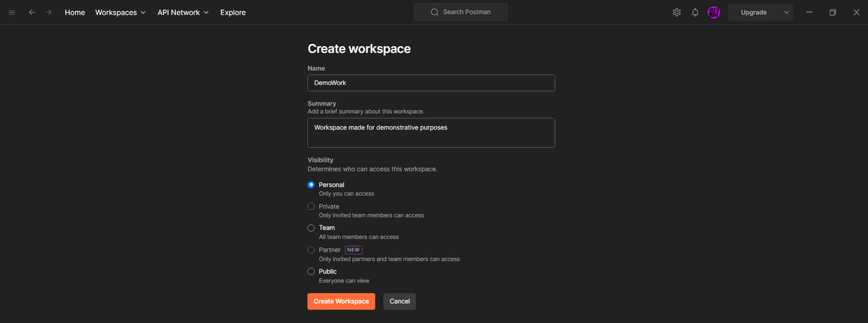Open the notifications bell
Image resolution: width=868 pixels, height=323 pixels.
click(x=695, y=12)
